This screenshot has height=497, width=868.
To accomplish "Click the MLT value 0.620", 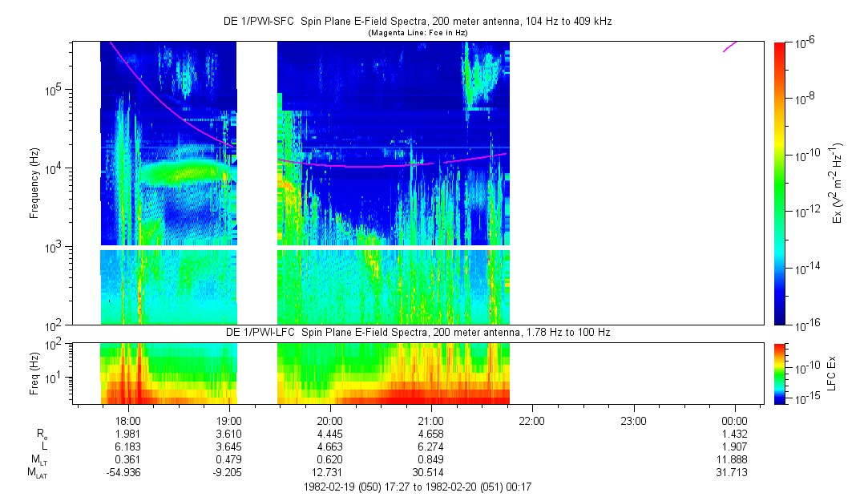I will (x=330, y=459).
